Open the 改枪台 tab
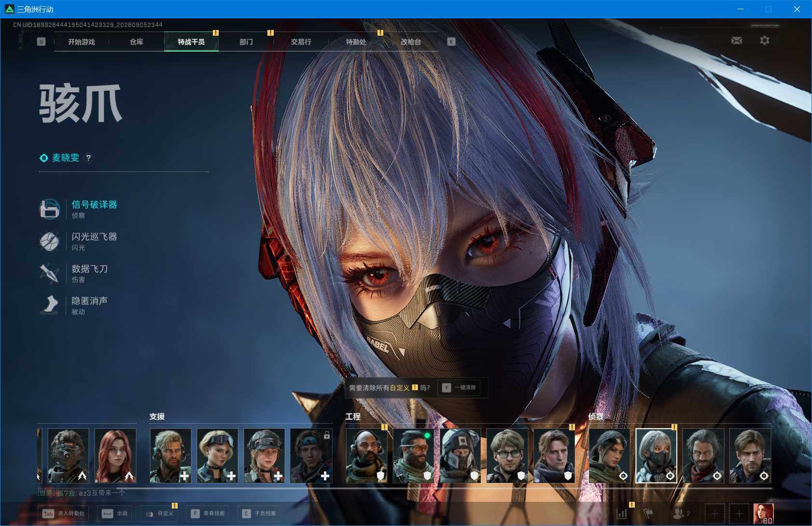Screen dimensions: 812x526 (411, 42)
